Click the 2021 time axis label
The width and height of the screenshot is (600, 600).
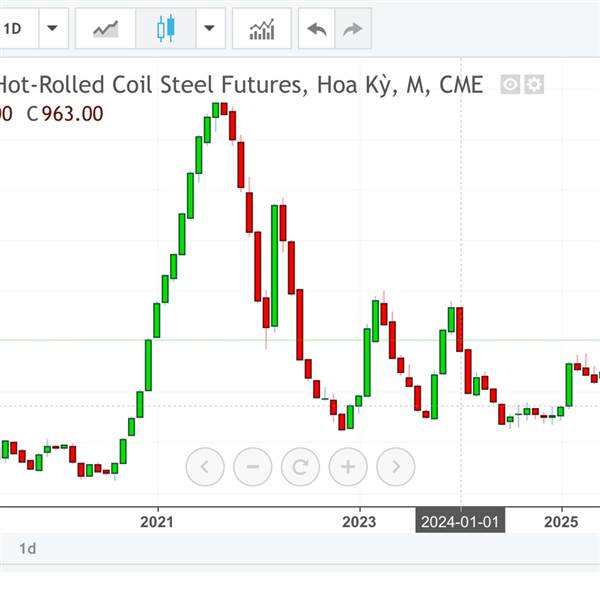(x=157, y=522)
